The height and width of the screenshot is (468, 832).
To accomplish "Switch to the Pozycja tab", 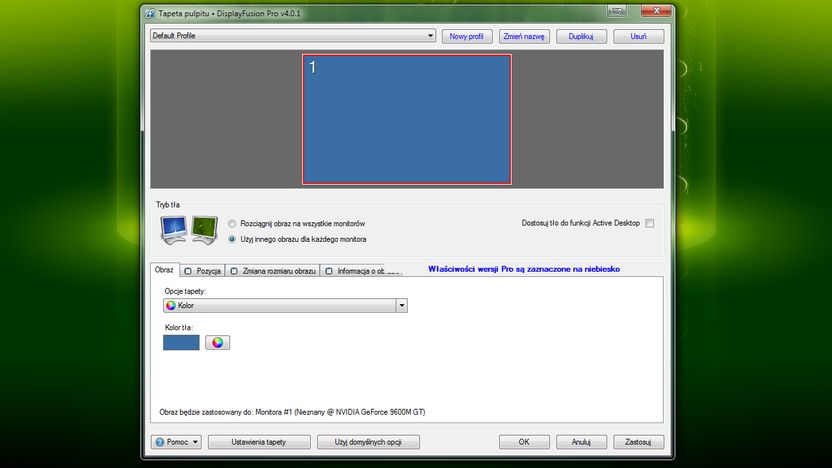I will coord(203,271).
